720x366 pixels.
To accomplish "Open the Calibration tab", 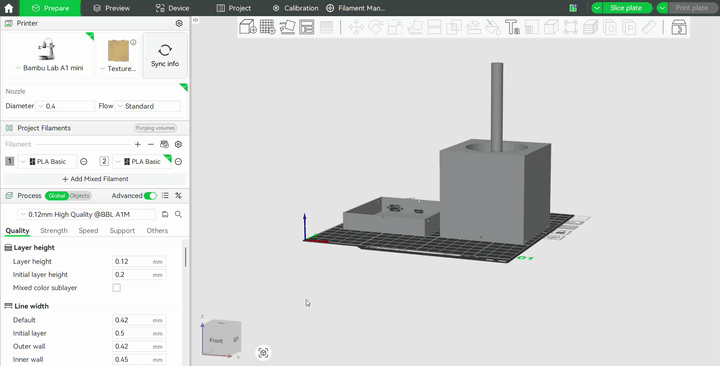I will [x=295, y=8].
